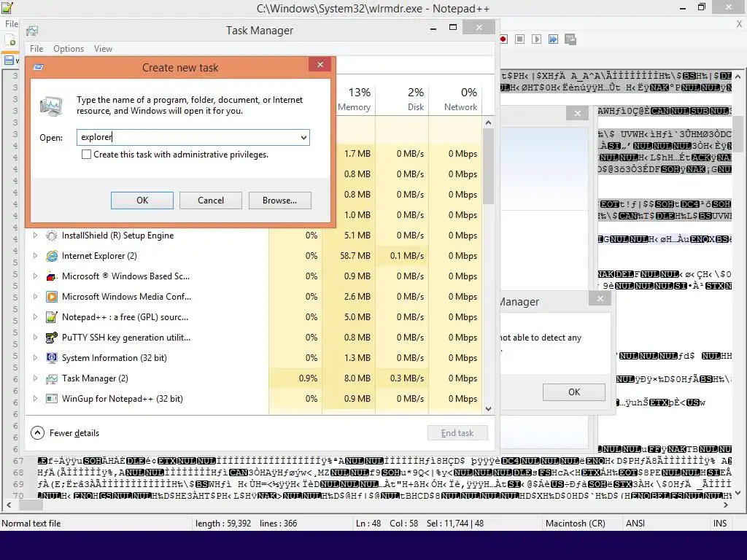
Task: Click the Notepad++ stop recording macro icon
Action: pyautogui.click(x=519, y=39)
